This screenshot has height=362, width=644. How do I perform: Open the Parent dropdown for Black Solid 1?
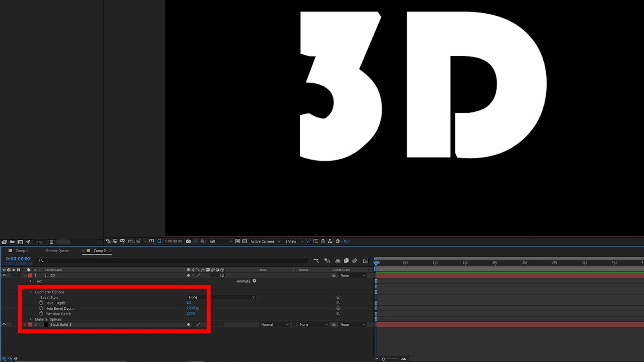point(353,325)
